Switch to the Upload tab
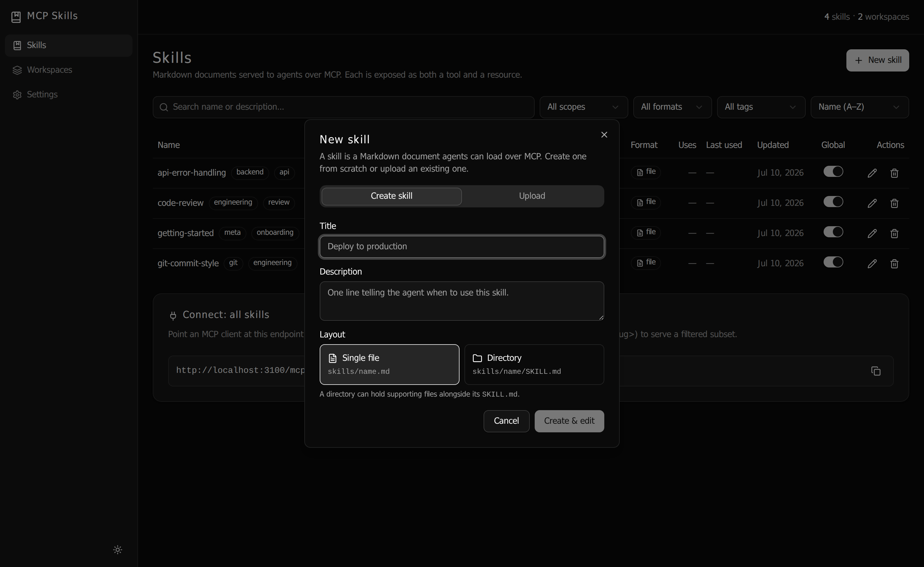This screenshot has height=567, width=924. [x=532, y=196]
